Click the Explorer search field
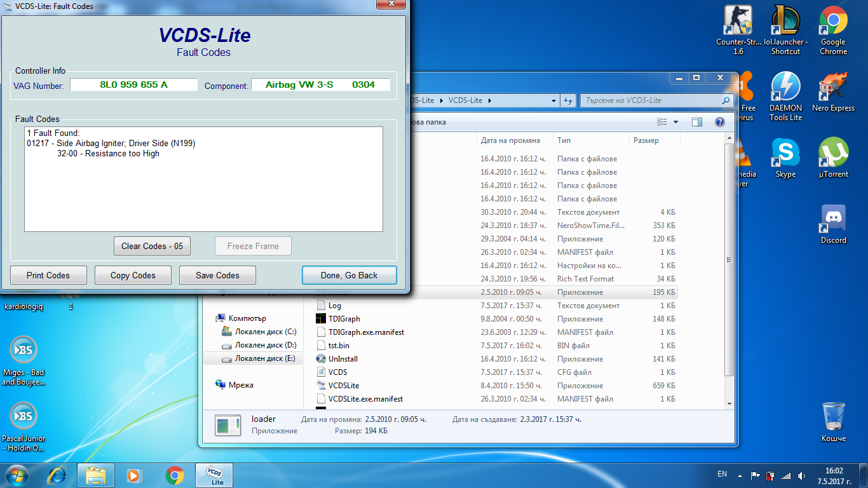The width and height of the screenshot is (868, 488). point(651,100)
